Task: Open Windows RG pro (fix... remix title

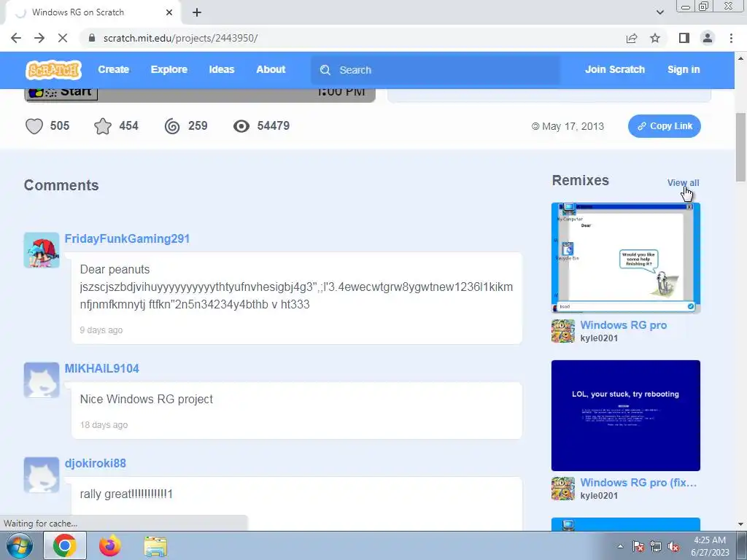Action: [638, 483]
